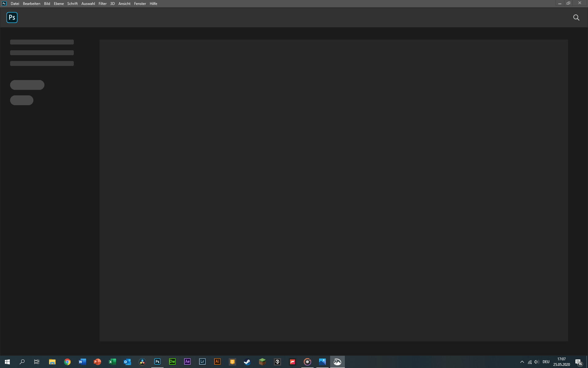The image size is (588, 368).
Task: Click the clock to open the calendar
Action: [x=561, y=362]
